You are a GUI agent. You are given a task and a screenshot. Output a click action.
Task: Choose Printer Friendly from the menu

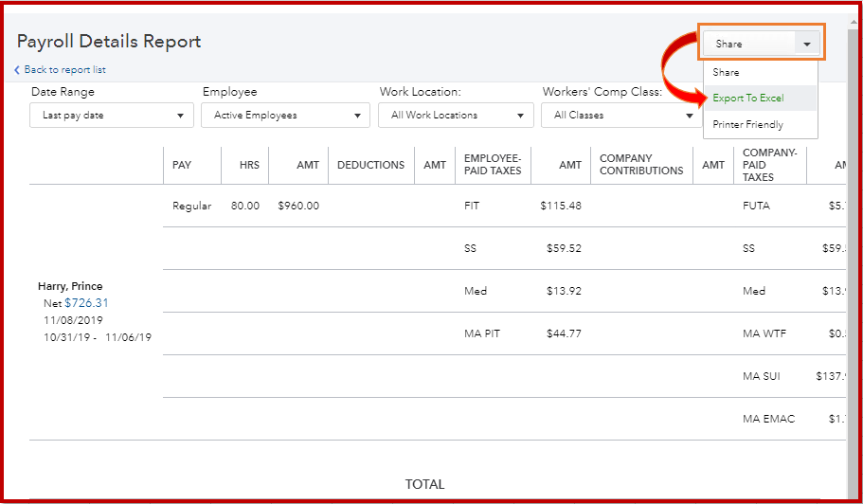coord(748,124)
